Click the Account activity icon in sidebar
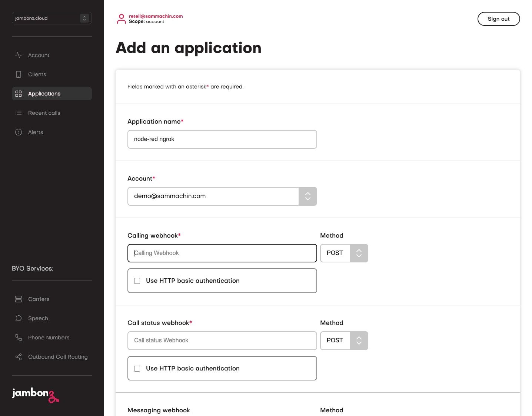Screen dimensions: 532x416 click(19, 55)
